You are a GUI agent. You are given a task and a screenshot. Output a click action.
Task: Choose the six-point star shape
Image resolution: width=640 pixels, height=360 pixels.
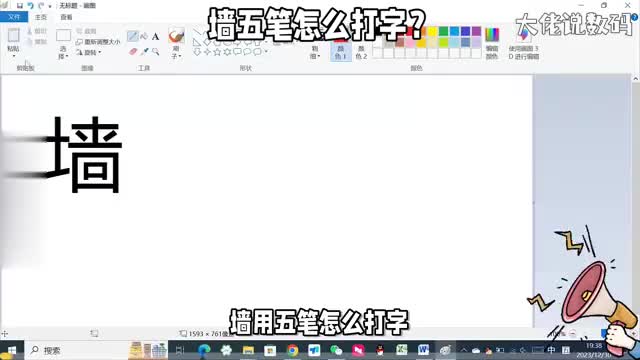click(227, 52)
